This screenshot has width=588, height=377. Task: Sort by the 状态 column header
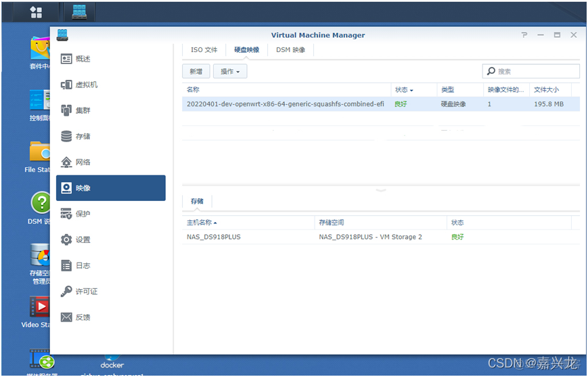(x=413, y=89)
